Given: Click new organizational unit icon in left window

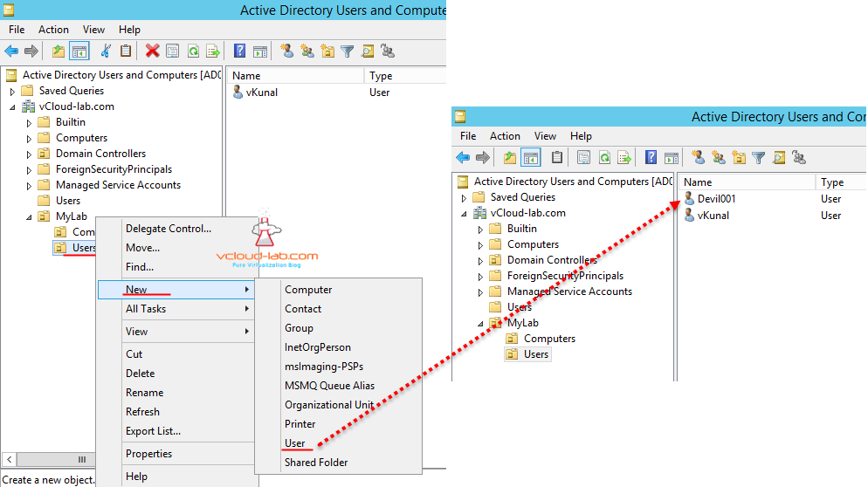Looking at the screenshot, I should point(327,51).
